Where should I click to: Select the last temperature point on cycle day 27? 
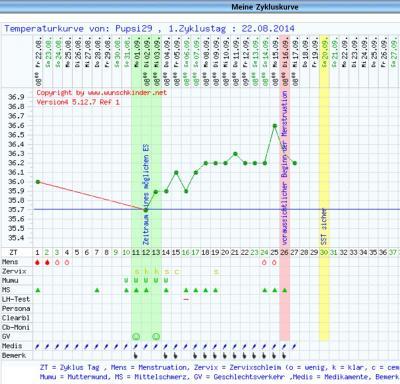[295, 163]
